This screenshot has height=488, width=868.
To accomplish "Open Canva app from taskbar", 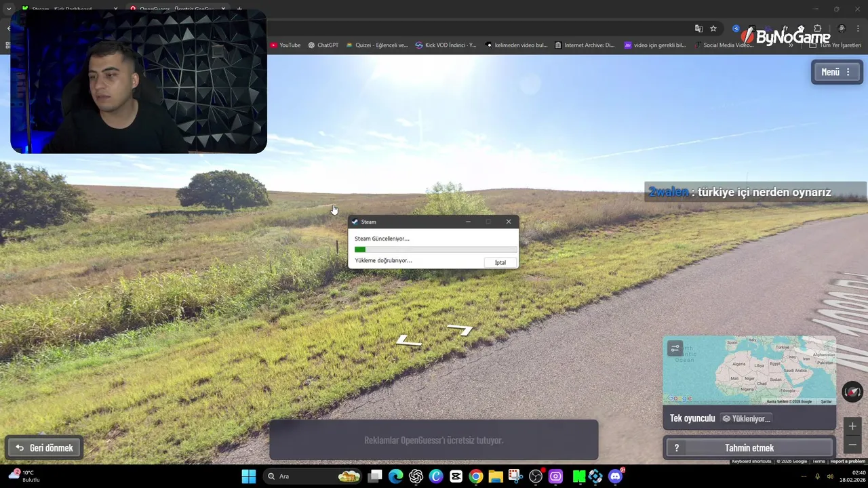I will [x=436, y=476].
